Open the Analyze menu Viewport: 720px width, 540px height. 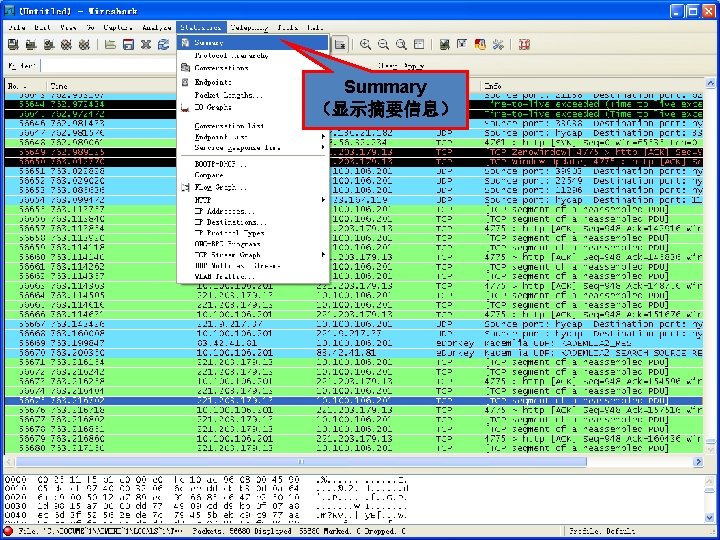tap(157, 28)
